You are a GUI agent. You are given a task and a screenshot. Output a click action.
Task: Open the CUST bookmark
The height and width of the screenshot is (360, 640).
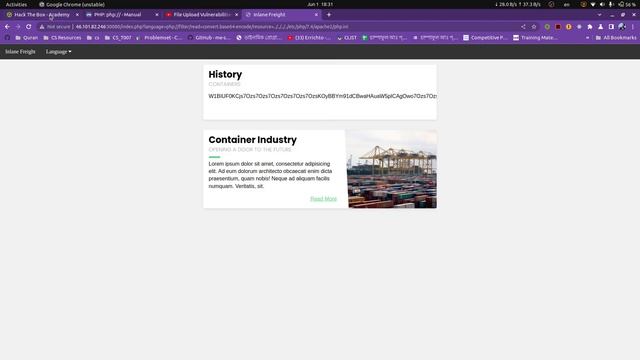coord(347,38)
